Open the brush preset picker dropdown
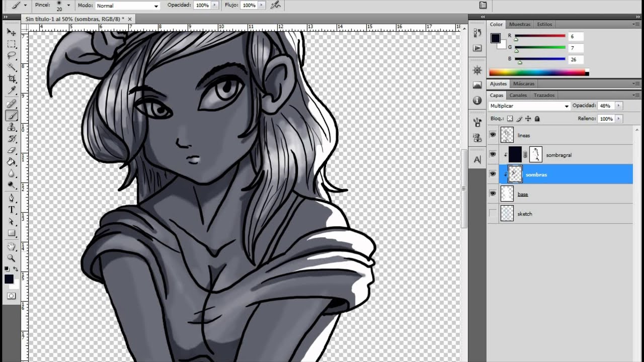Image resolution: width=644 pixels, height=362 pixels. point(68,6)
